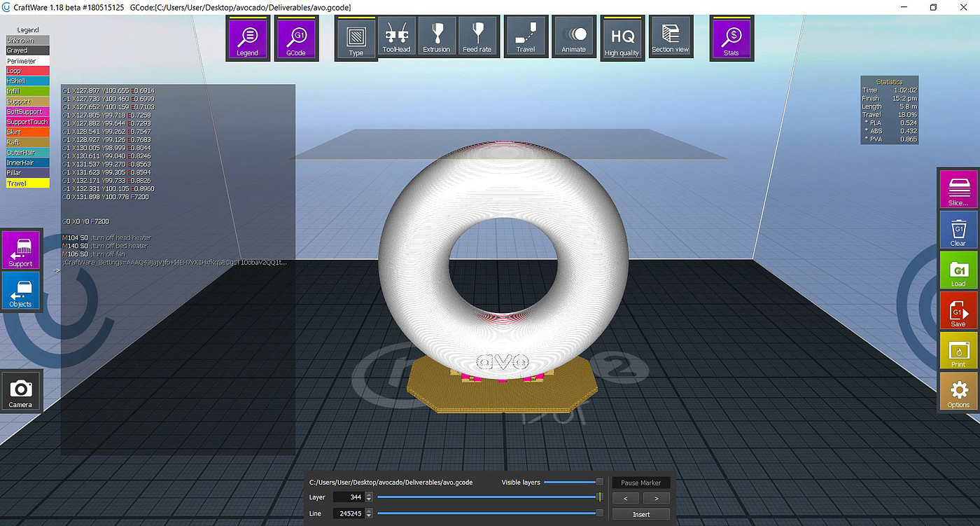Select the M106 S0 fan line
The image size is (980, 526).
[95, 254]
